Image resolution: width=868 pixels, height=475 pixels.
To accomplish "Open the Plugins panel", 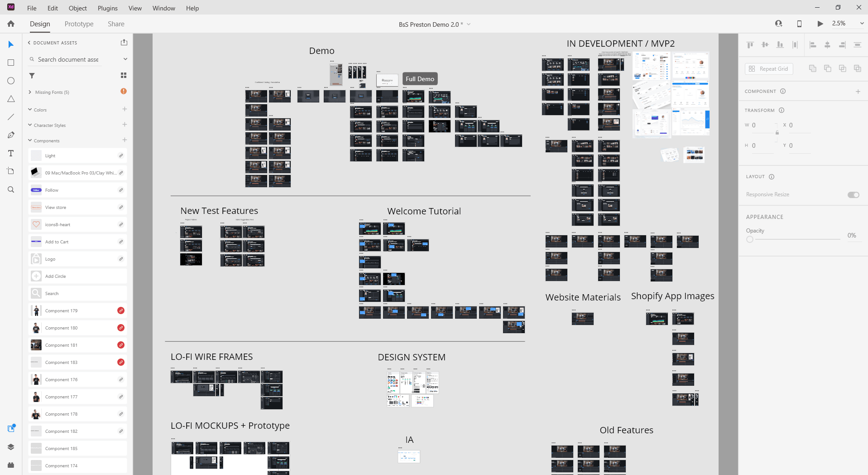I will tap(10, 465).
